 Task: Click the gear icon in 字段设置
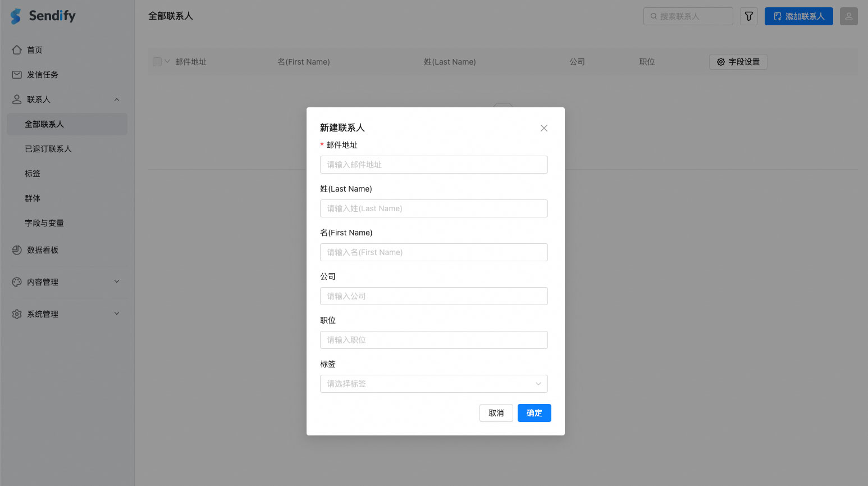[x=721, y=62]
